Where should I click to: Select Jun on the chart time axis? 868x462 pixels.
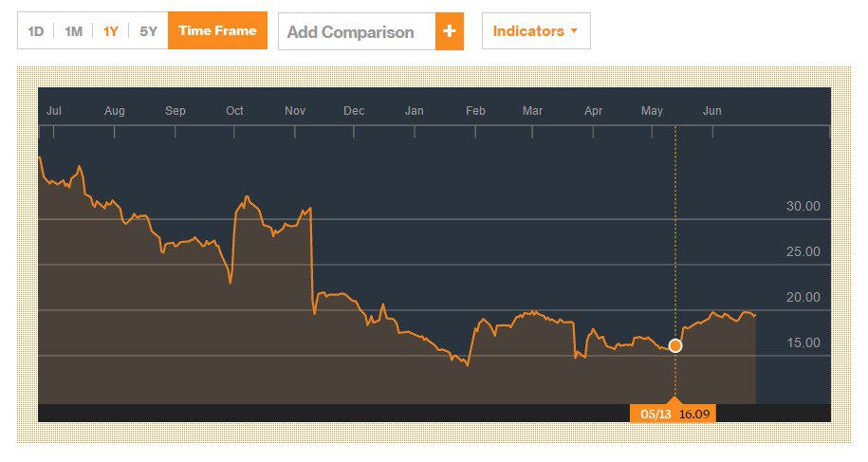point(712,111)
